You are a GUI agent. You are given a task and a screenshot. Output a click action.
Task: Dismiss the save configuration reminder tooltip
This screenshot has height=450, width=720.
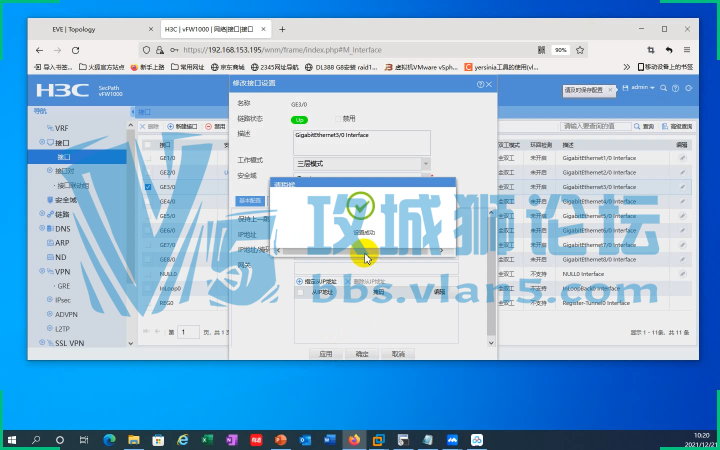point(610,90)
